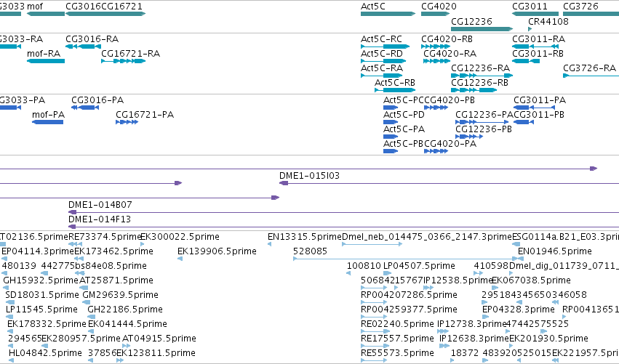Open the CG3016-PA protein label

(97, 100)
